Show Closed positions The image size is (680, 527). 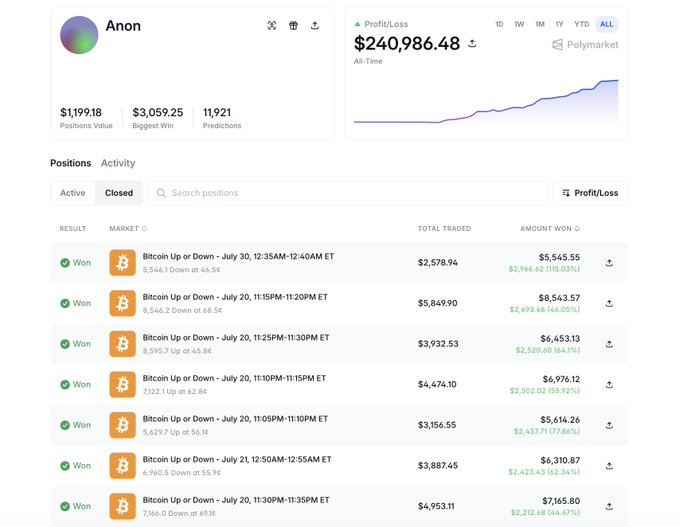point(119,193)
